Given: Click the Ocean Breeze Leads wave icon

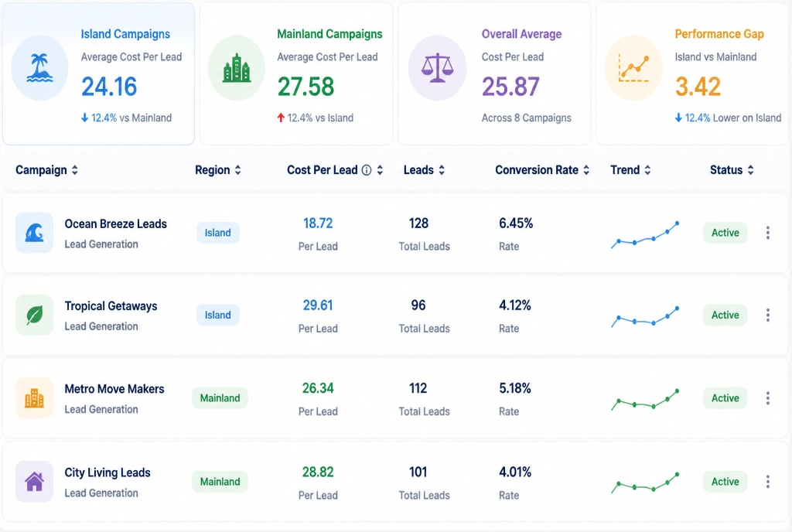Looking at the screenshot, I should pyautogui.click(x=34, y=233).
